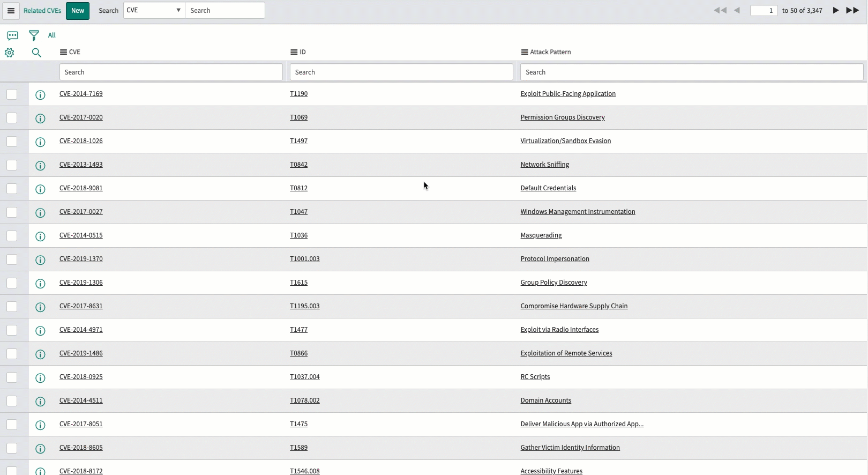Open the Default Credentials attack pattern
Image resolution: width=868 pixels, height=475 pixels.
tap(548, 188)
